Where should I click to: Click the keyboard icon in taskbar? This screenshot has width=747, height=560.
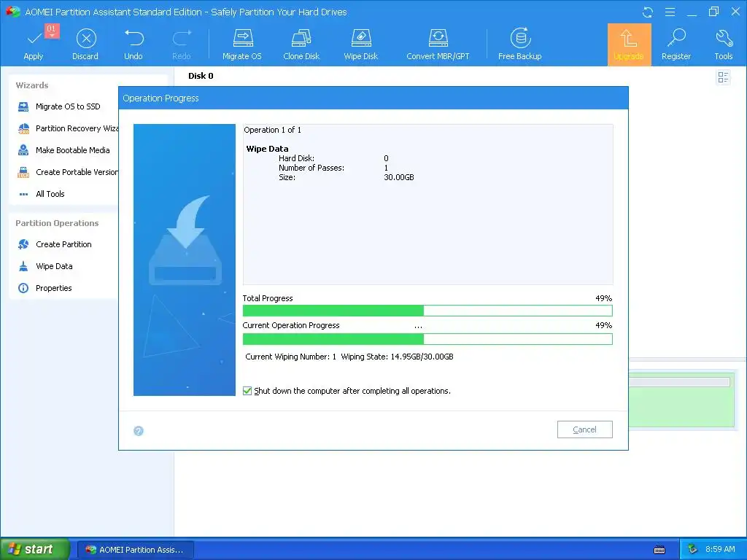[x=659, y=550]
